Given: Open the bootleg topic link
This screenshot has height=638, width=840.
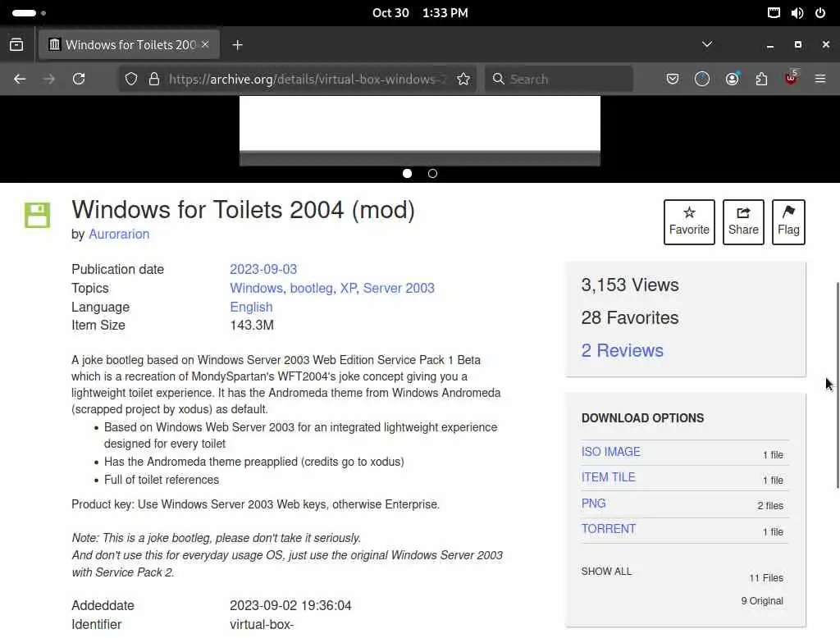Looking at the screenshot, I should coord(311,288).
